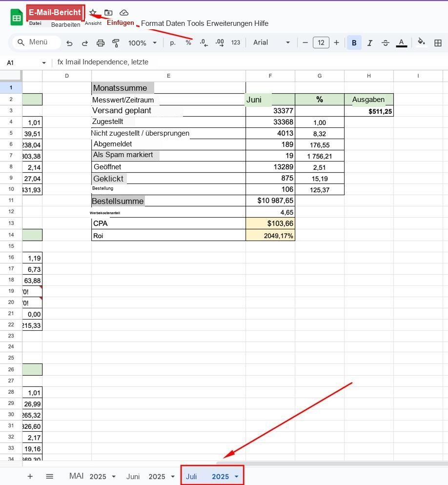This screenshot has width=448, height=485.
Task: Increase decimal places
Action: 220,42
